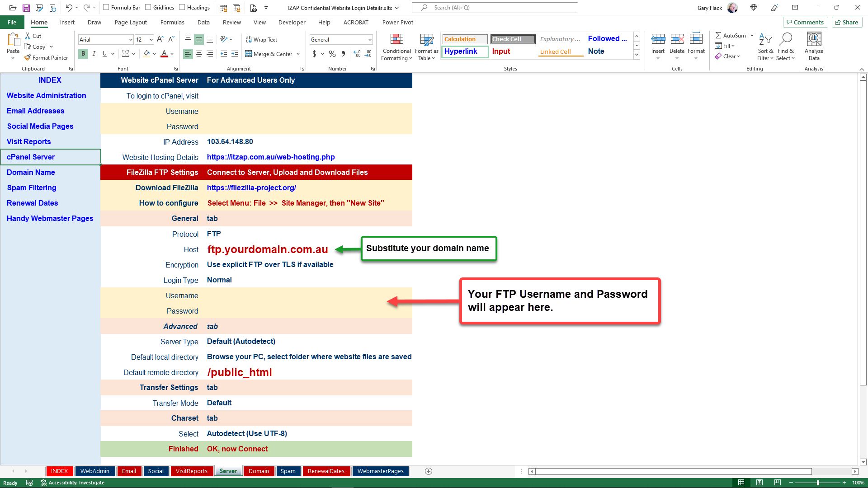
Task: Click the zoom slider in status bar
Action: point(818,483)
